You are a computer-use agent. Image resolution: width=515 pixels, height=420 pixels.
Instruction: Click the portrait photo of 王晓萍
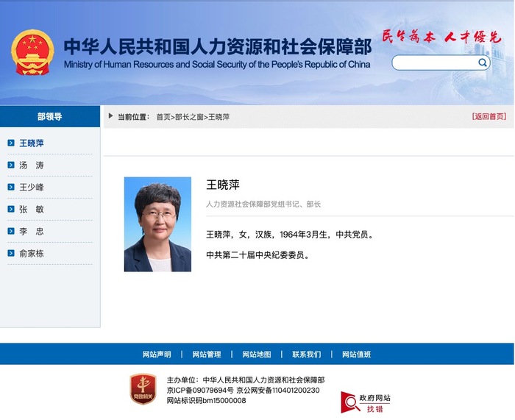[157, 224]
